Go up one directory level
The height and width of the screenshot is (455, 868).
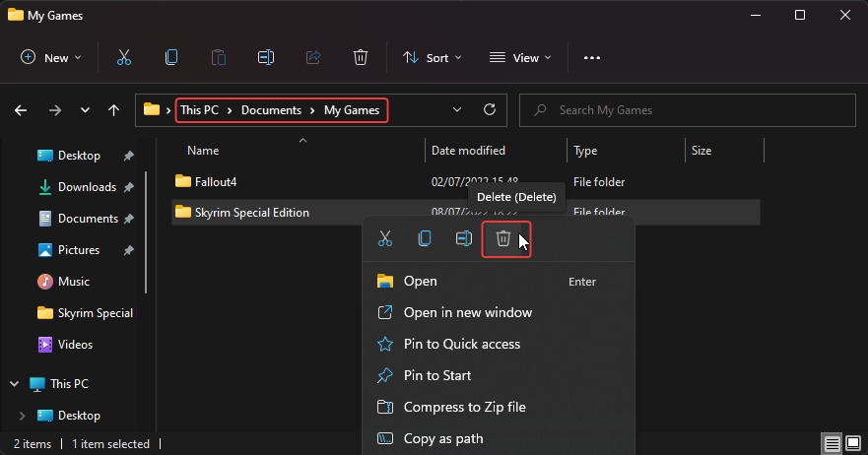point(114,110)
